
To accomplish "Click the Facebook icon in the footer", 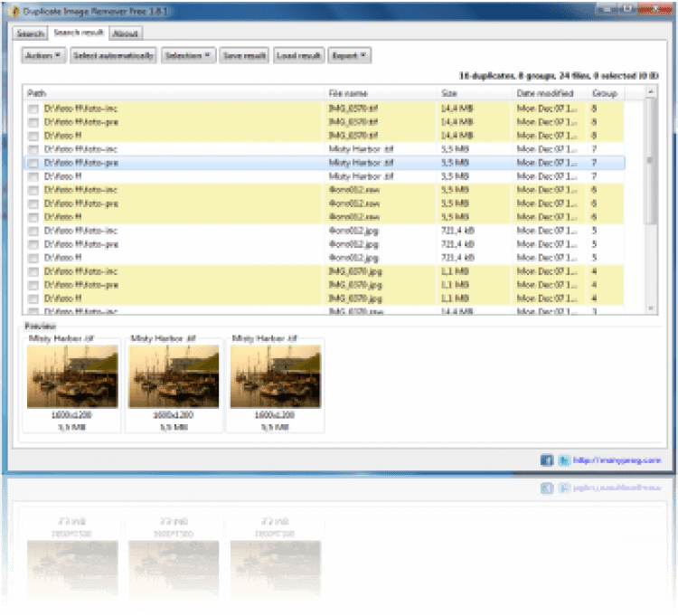I will (x=547, y=460).
